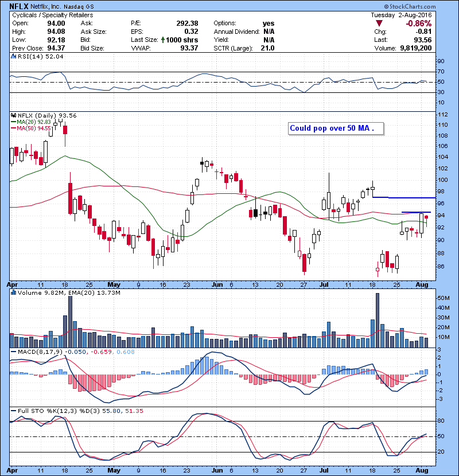Click the -0.86% change percentage
This screenshot has height=476, width=459.
tap(419, 24)
